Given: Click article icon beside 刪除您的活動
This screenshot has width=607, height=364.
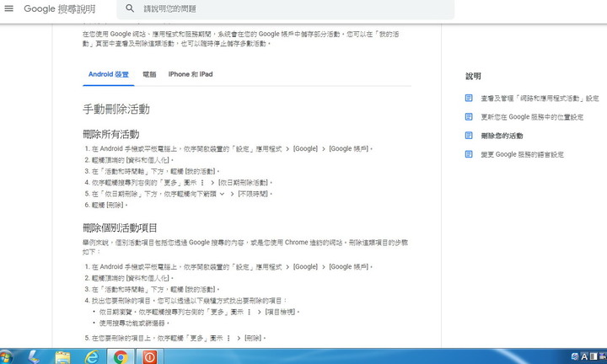Looking at the screenshot, I should coord(469,136).
